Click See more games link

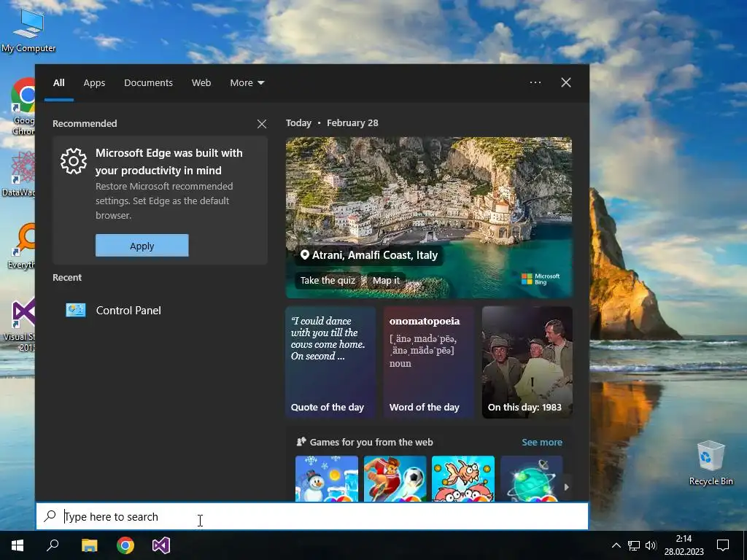tap(542, 443)
